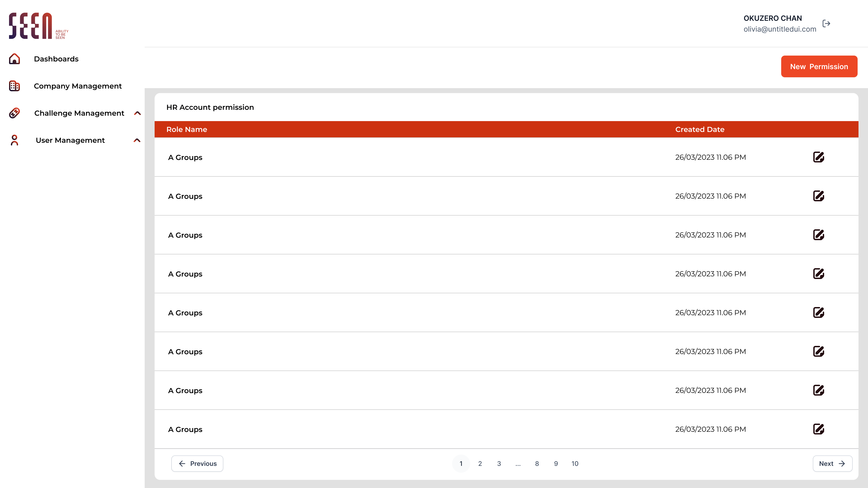Edit the first A Groups row
The image size is (868, 488).
point(818,157)
